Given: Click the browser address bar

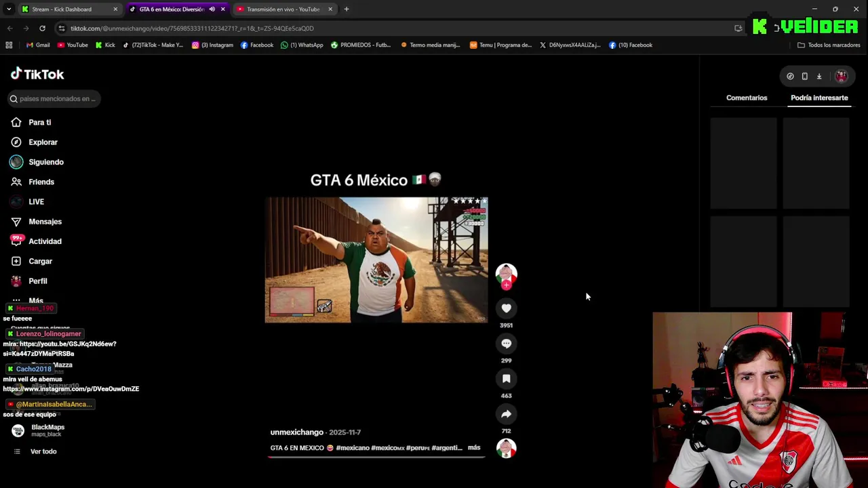Looking at the screenshot, I should [393, 28].
